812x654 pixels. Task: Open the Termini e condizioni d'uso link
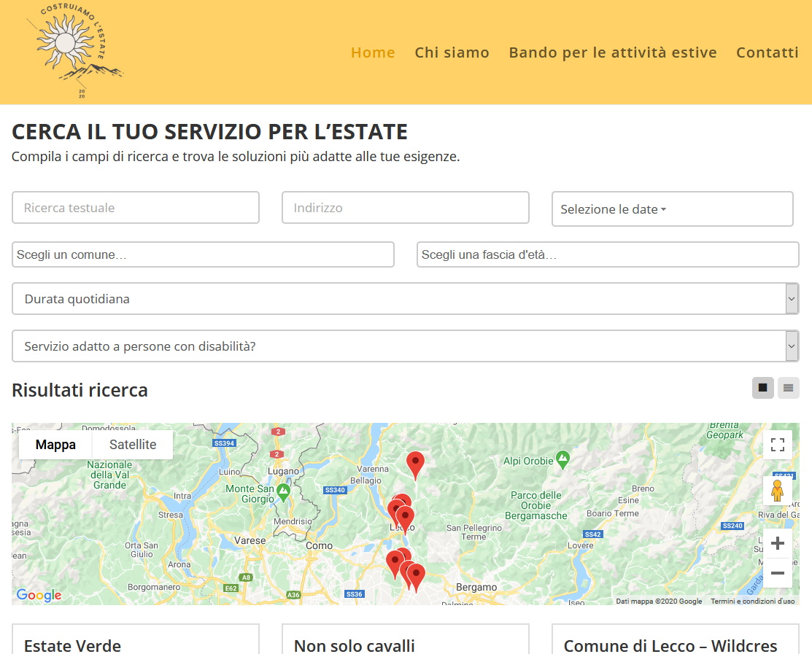752,602
